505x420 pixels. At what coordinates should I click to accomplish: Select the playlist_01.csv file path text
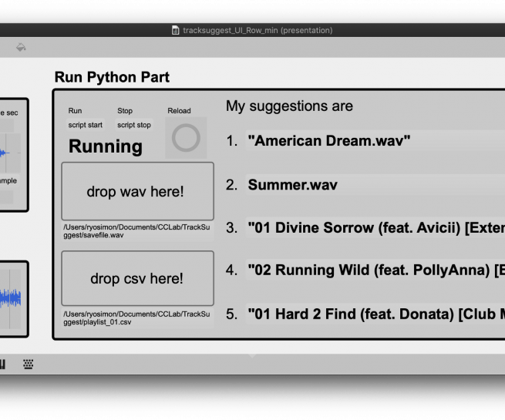coord(137,318)
